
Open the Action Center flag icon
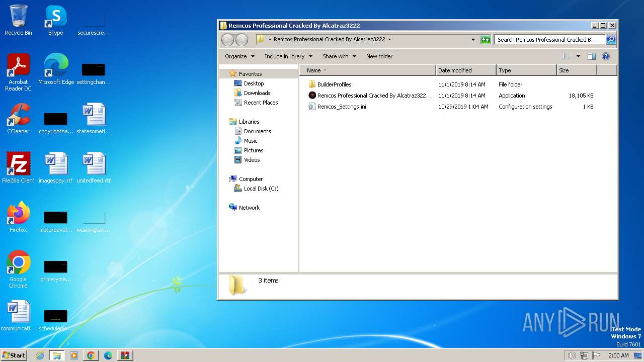tap(596, 355)
